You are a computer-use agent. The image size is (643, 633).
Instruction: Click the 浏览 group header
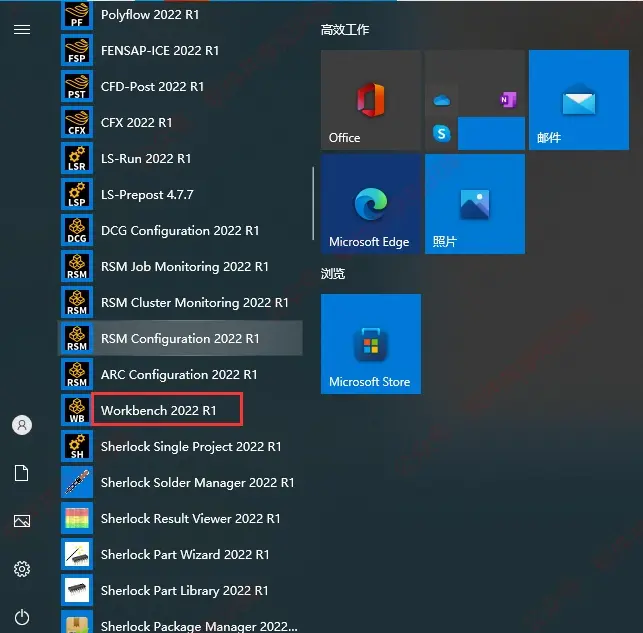coord(333,273)
